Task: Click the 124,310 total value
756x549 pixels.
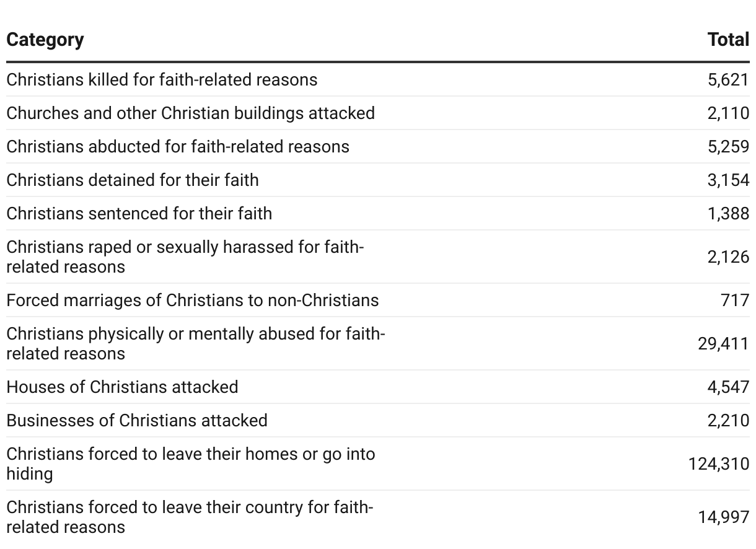Action: coord(719,464)
